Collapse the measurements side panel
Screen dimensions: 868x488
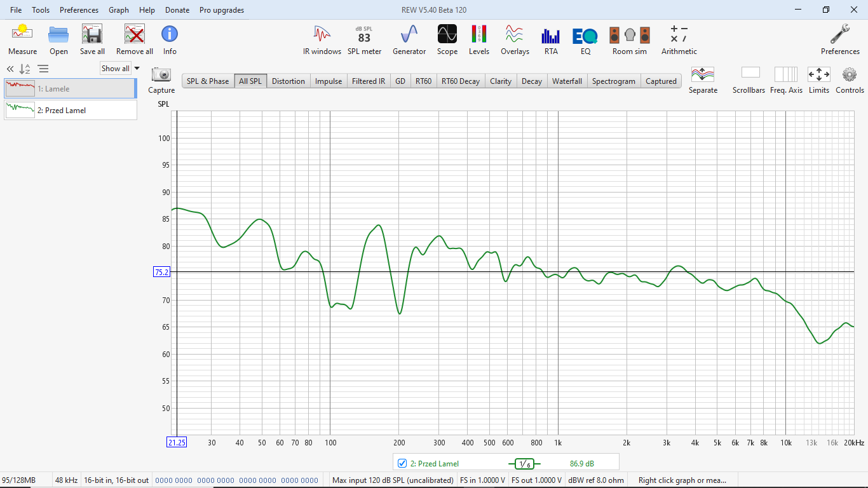point(10,69)
